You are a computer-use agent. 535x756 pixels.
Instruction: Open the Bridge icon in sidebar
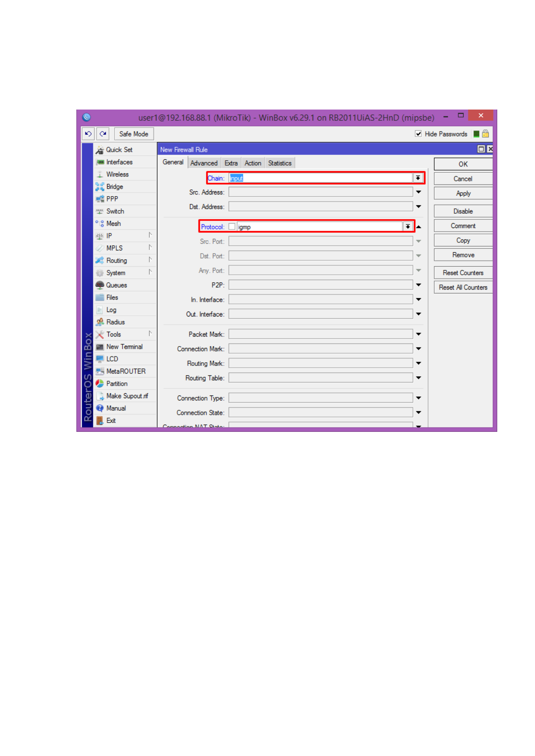pos(100,187)
